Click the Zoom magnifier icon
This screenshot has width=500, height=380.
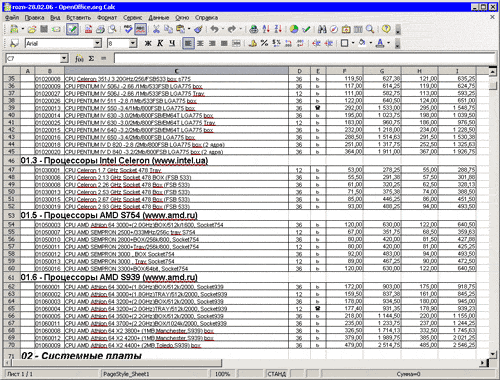click(370, 29)
